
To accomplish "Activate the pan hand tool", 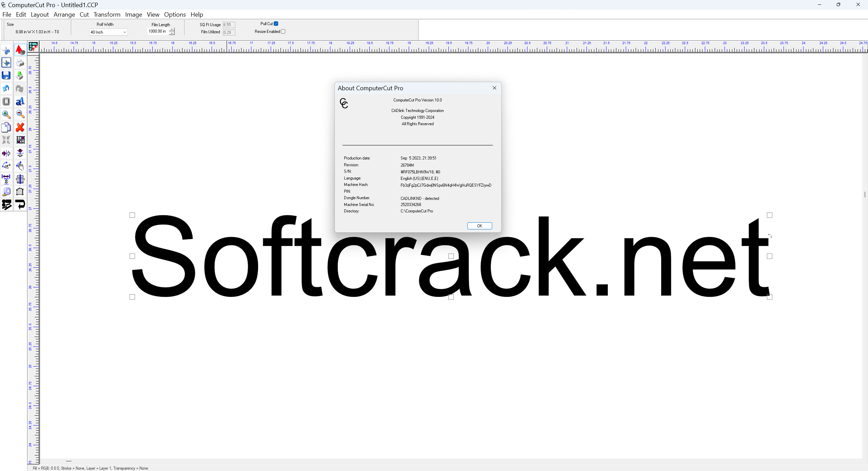I will tap(20, 166).
